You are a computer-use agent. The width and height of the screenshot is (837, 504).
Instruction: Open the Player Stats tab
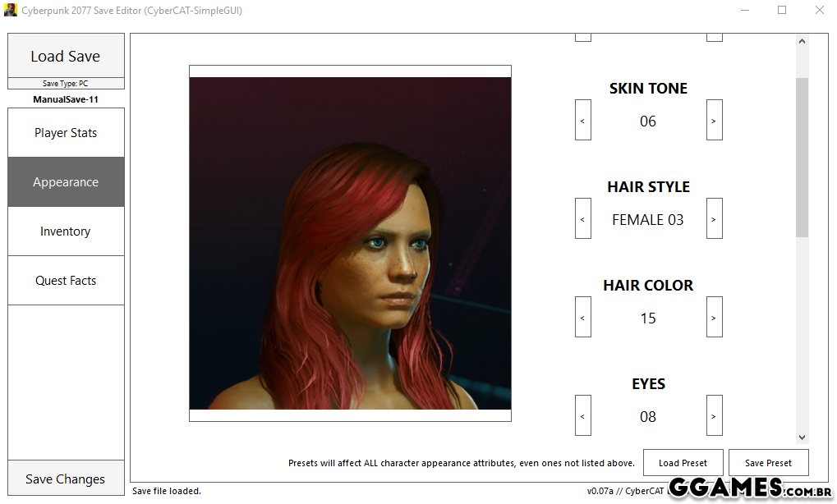tap(66, 133)
